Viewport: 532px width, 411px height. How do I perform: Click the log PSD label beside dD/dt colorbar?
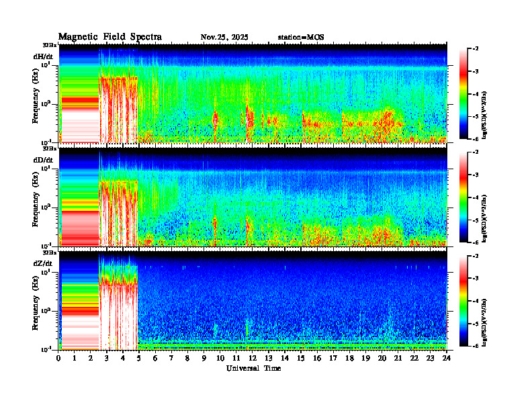(x=484, y=218)
